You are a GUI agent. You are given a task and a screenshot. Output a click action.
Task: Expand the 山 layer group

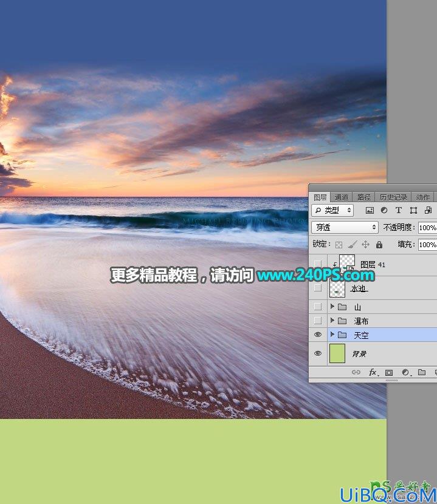pos(332,306)
